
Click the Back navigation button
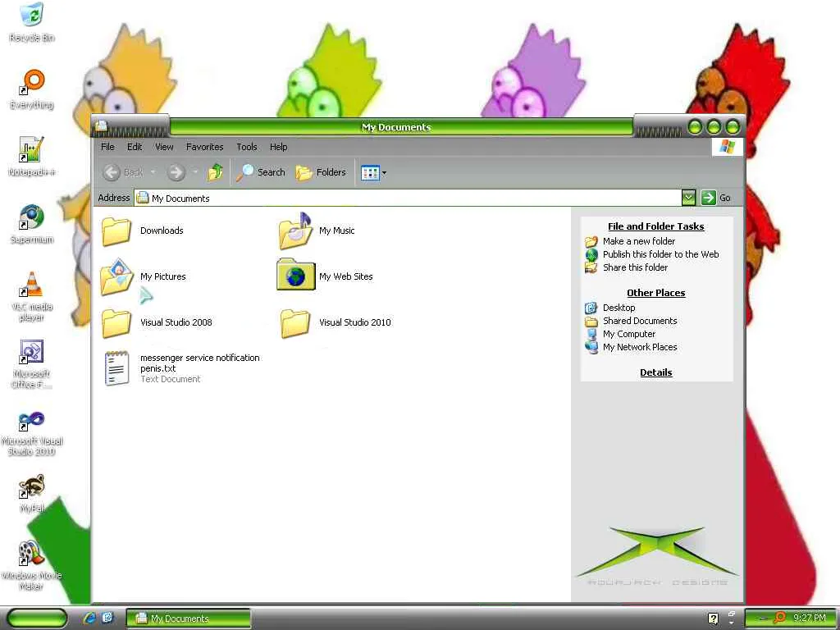click(x=123, y=172)
